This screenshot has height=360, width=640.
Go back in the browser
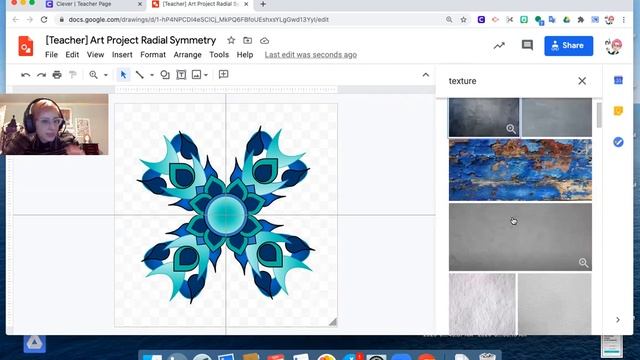[x=16, y=20]
